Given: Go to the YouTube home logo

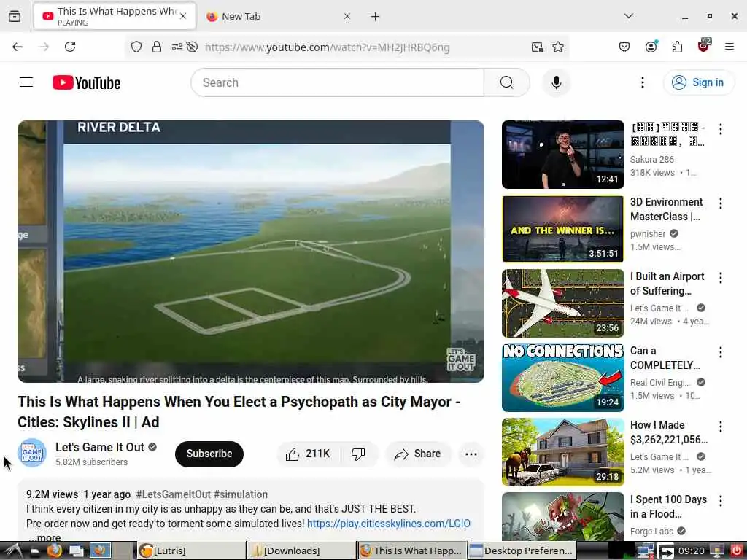Looking at the screenshot, I should 86,83.
